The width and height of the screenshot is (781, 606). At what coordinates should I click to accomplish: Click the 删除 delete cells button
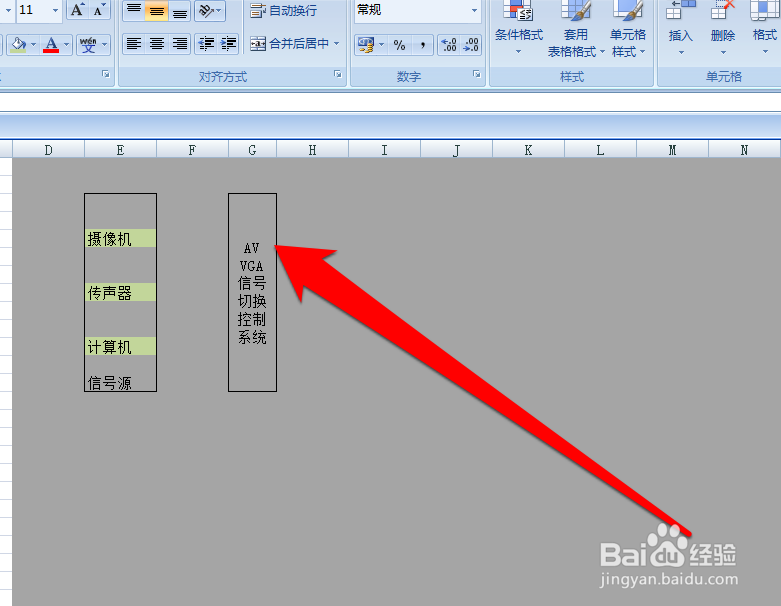[723, 27]
